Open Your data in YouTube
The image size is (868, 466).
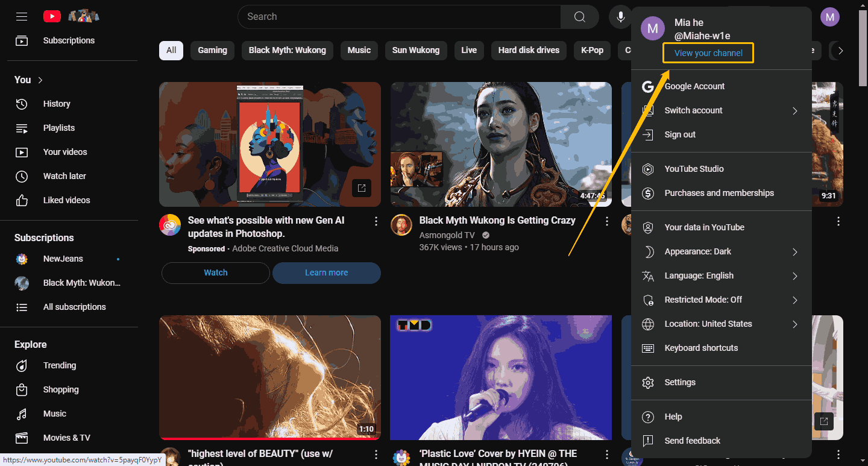click(x=722, y=227)
